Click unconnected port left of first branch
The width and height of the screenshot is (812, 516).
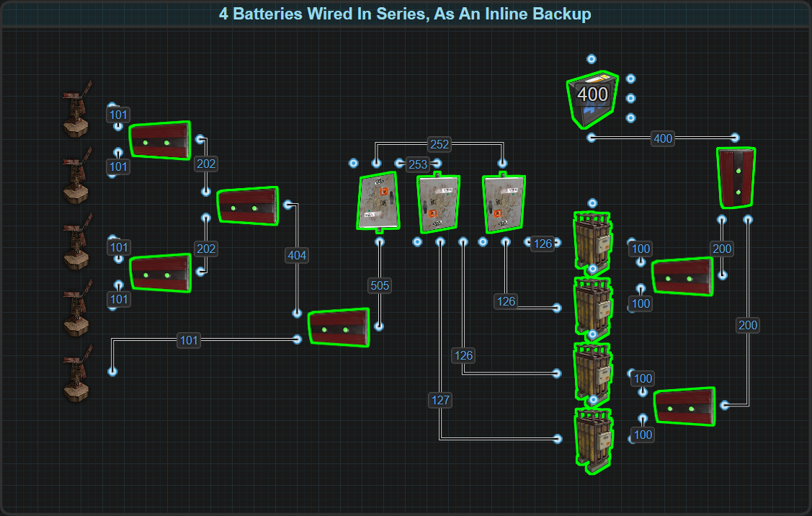point(353,164)
